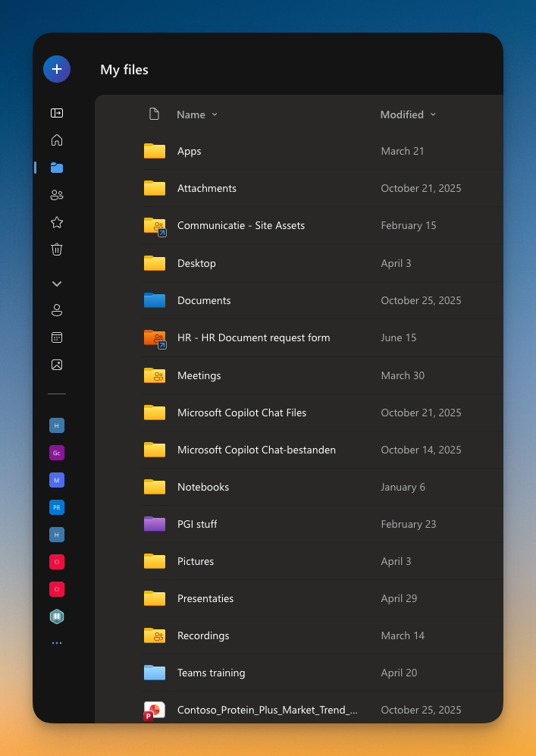Open the blue PR library tile

57,507
